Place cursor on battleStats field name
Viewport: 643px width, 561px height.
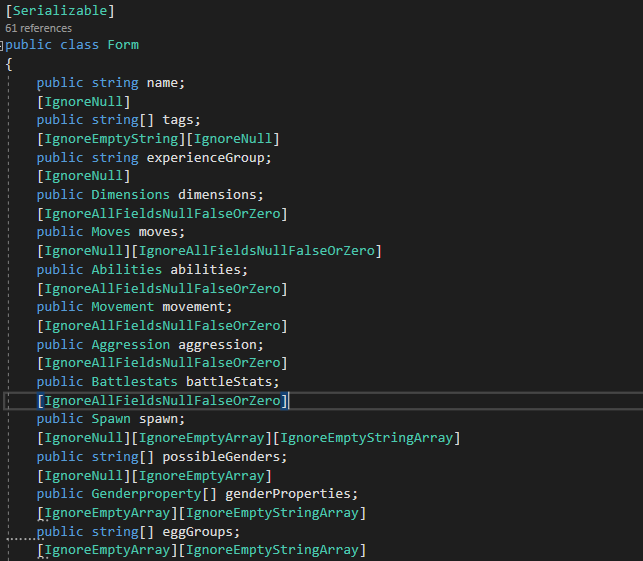229,382
